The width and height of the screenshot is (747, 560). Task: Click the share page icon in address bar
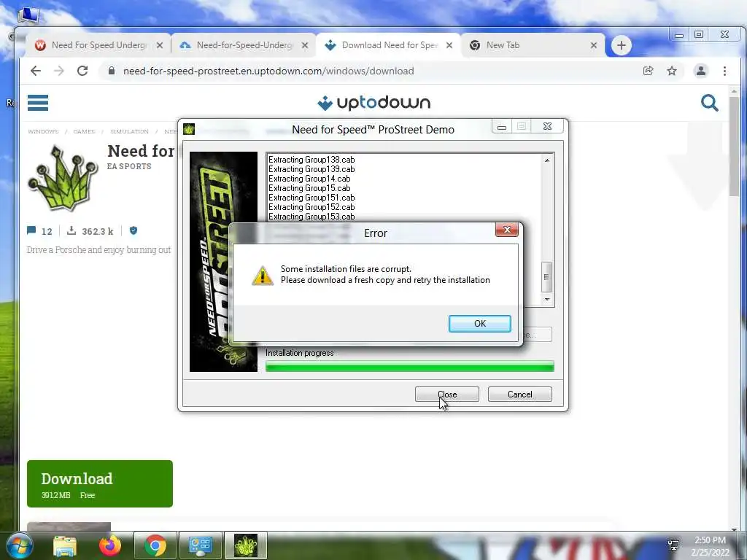648,71
